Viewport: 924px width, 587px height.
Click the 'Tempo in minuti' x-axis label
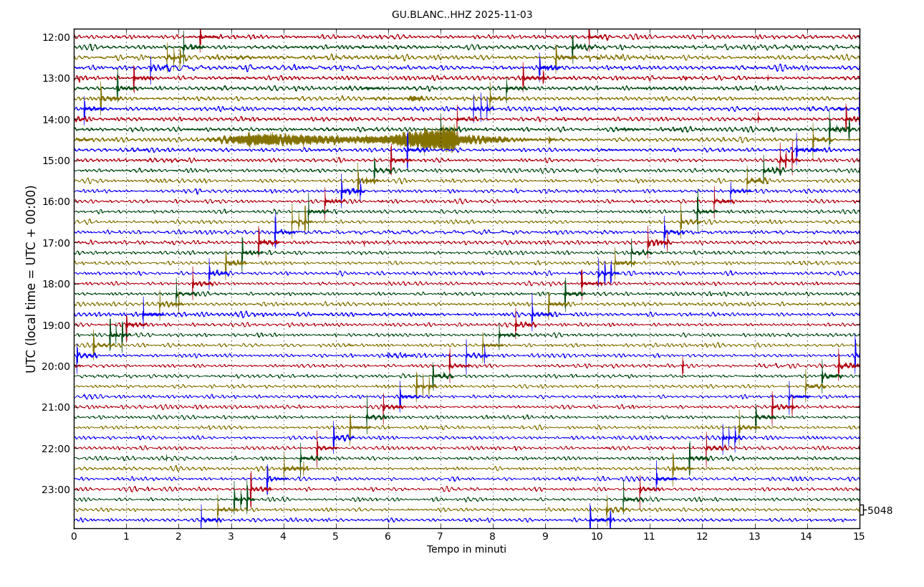pyautogui.click(x=466, y=550)
